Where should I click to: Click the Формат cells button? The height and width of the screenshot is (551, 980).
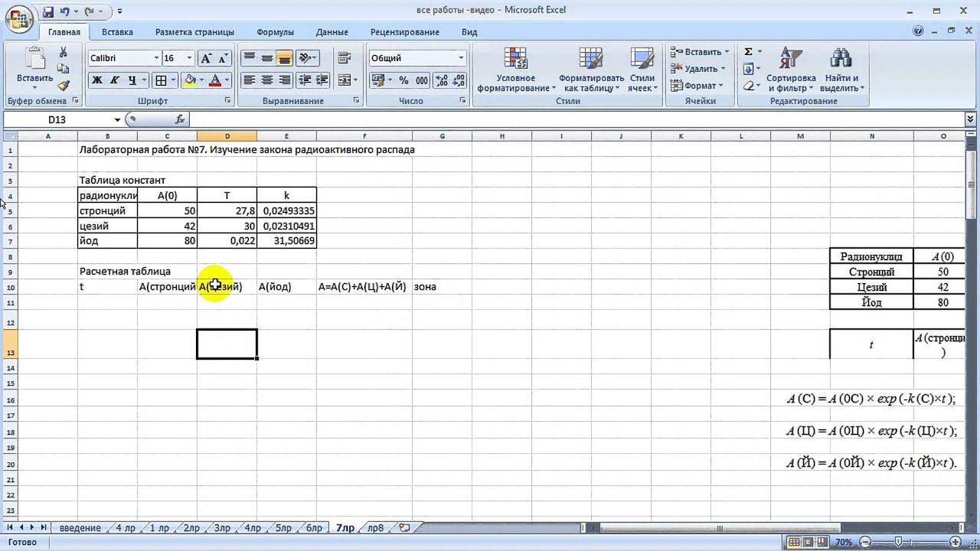click(696, 86)
